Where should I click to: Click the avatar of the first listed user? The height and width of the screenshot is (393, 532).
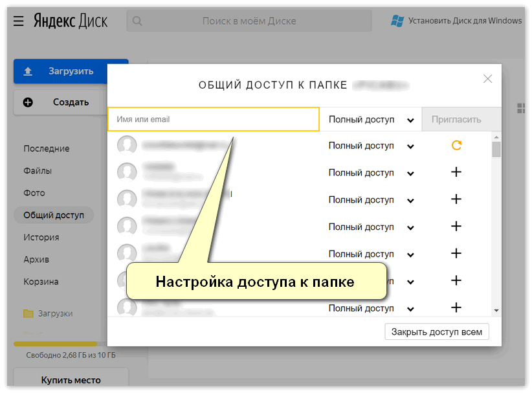tap(127, 145)
